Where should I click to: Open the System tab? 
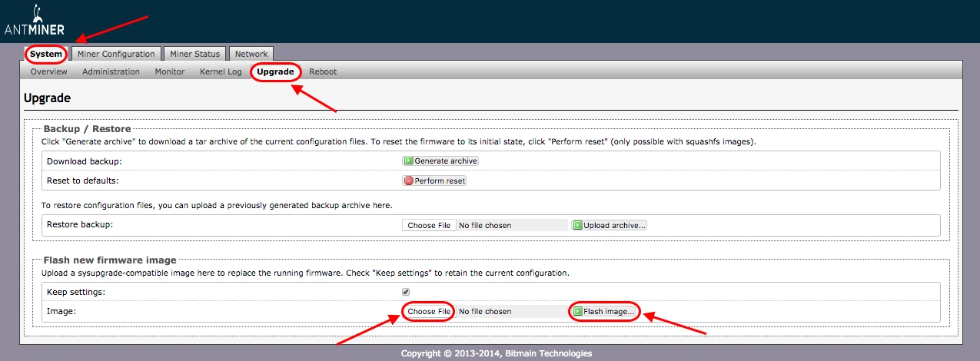pyautogui.click(x=46, y=54)
